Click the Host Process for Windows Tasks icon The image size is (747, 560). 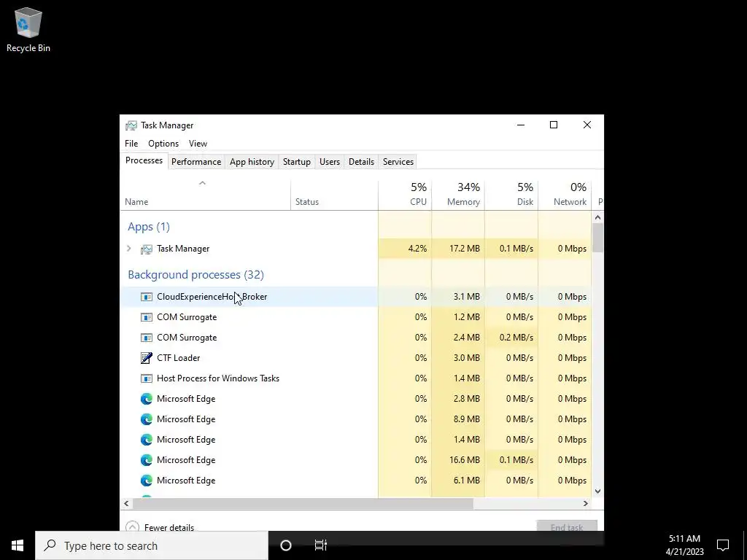[146, 378]
